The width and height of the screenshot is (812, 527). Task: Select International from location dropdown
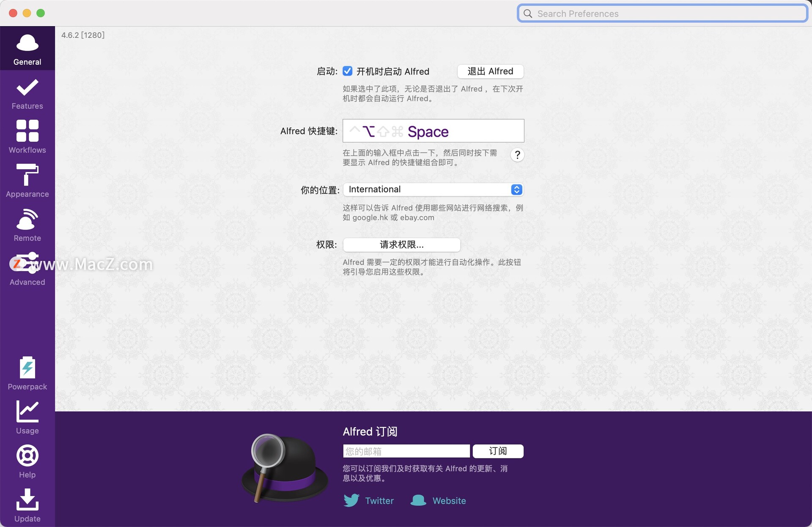pos(433,189)
